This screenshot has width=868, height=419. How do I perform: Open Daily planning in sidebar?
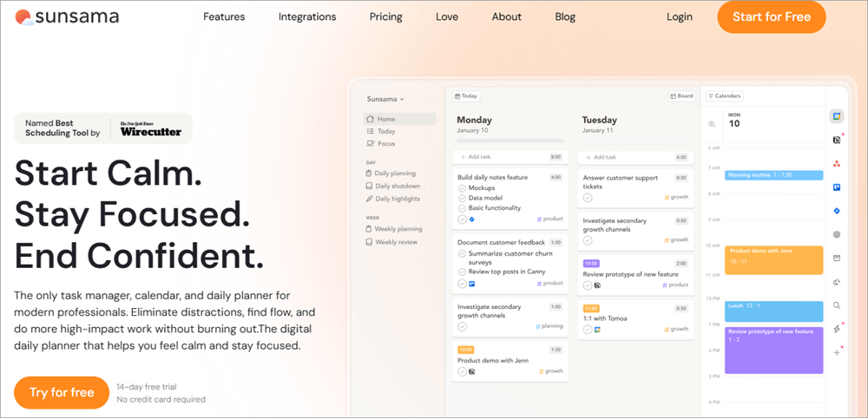[x=391, y=173]
